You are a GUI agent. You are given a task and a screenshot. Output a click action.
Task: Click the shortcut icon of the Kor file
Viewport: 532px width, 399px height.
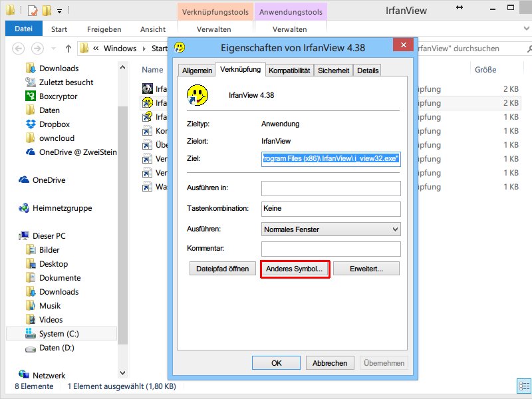click(147, 130)
